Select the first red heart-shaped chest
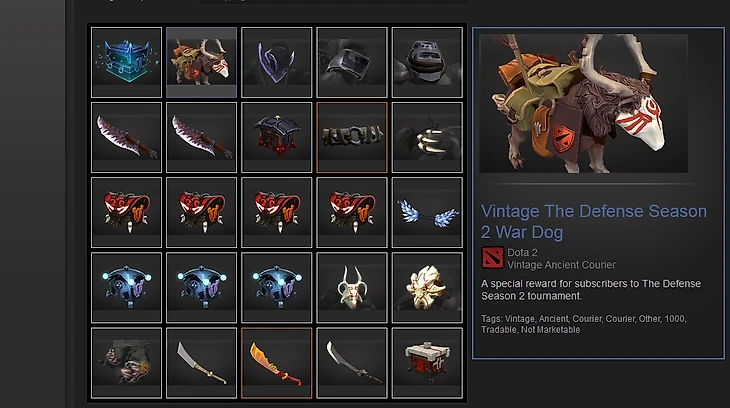Screen dimensions: 730x408 point(126,212)
